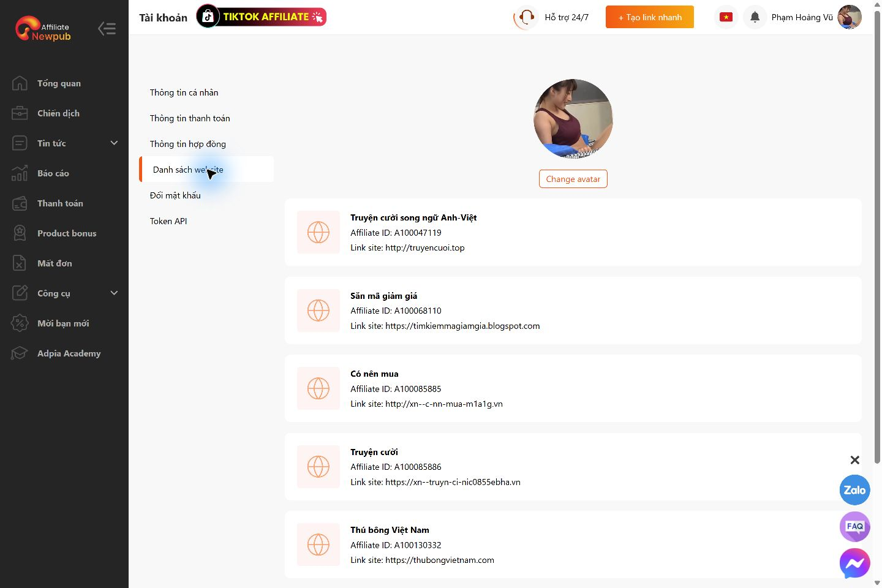Open the Mất đơn document icon

(20, 263)
